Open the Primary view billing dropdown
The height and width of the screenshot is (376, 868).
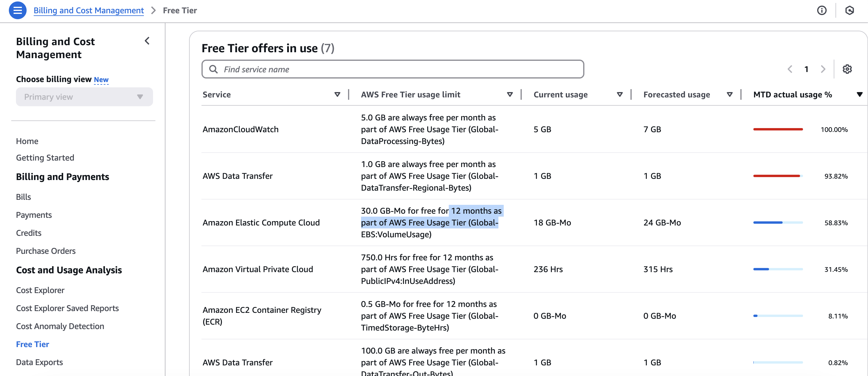click(84, 97)
